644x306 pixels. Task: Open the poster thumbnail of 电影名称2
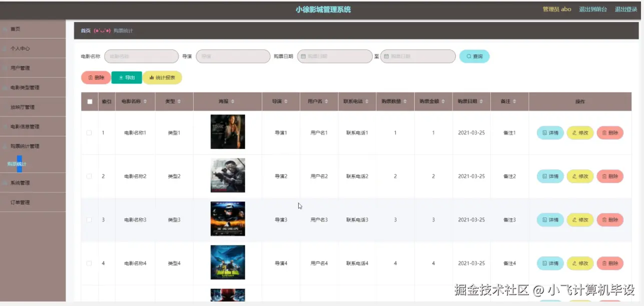pyautogui.click(x=228, y=175)
